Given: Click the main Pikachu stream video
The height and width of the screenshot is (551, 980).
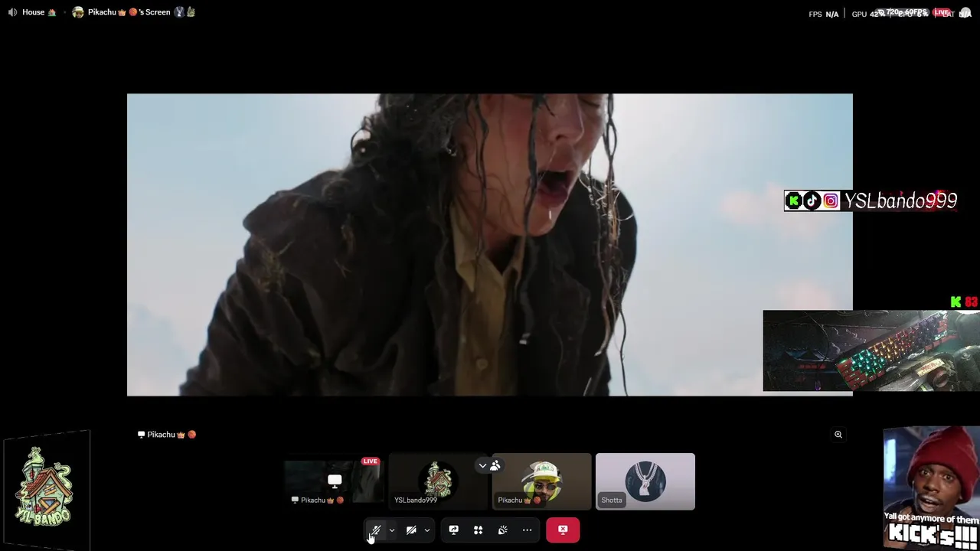Looking at the screenshot, I should [489, 245].
